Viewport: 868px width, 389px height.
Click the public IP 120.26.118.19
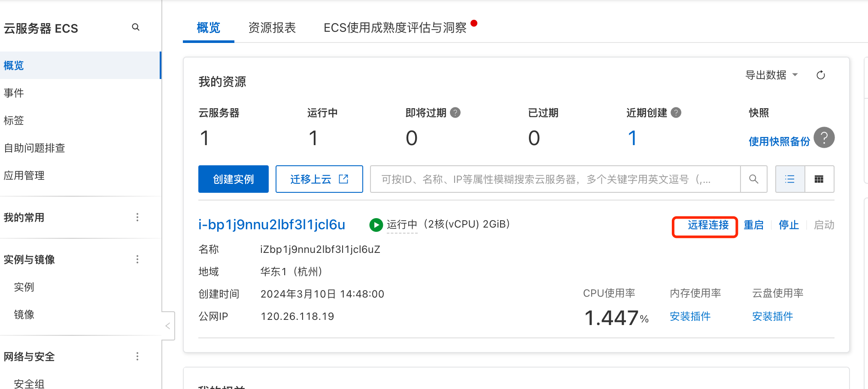297,316
